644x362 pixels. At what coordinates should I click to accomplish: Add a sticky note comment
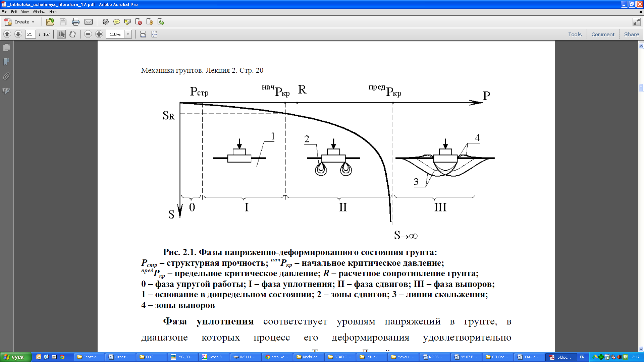pyautogui.click(x=117, y=22)
